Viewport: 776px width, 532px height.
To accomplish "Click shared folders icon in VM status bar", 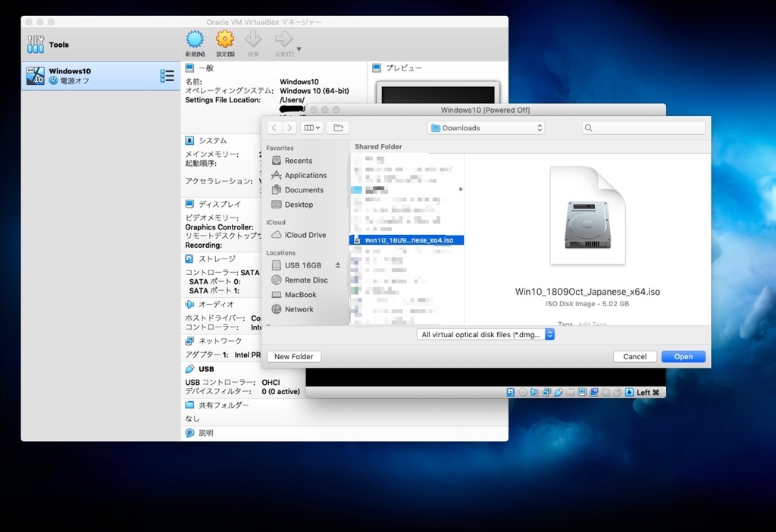I will coord(570,392).
